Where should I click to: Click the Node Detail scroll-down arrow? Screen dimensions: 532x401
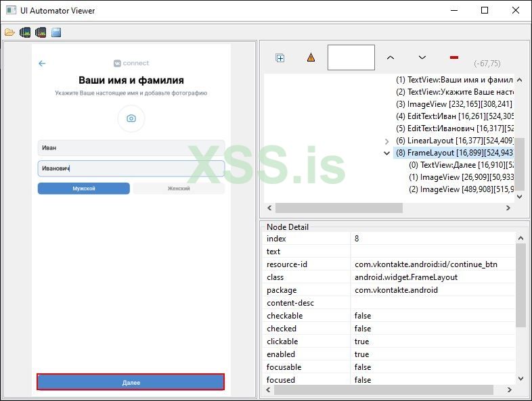click(520, 379)
